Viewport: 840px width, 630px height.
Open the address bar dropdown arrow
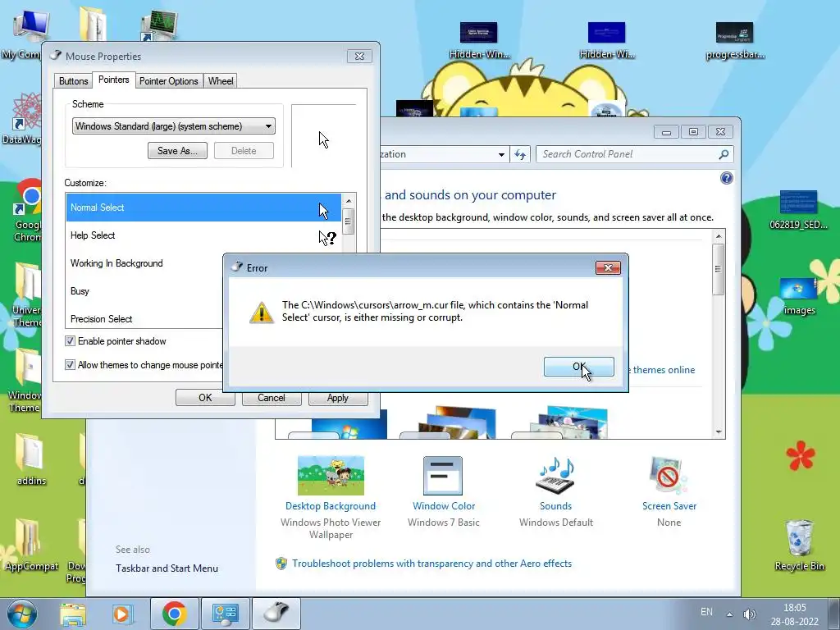click(501, 154)
